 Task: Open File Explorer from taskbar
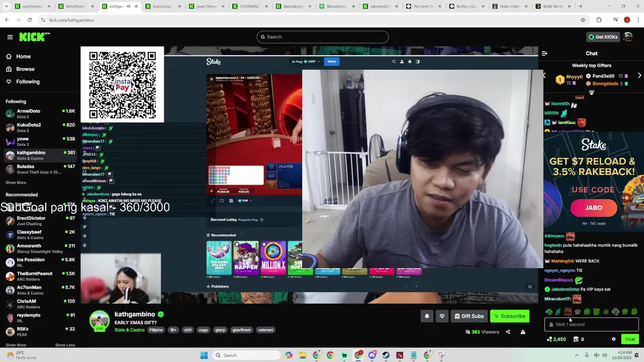coord(303,355)
